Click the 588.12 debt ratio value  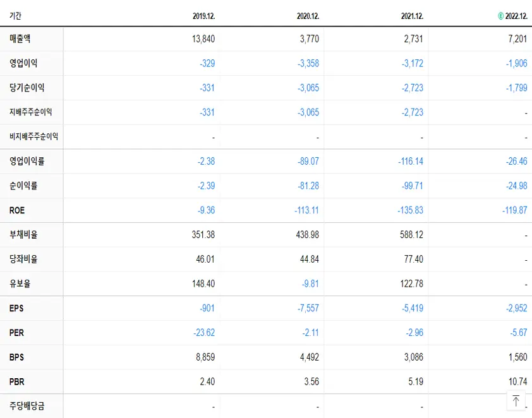point(411,235)
